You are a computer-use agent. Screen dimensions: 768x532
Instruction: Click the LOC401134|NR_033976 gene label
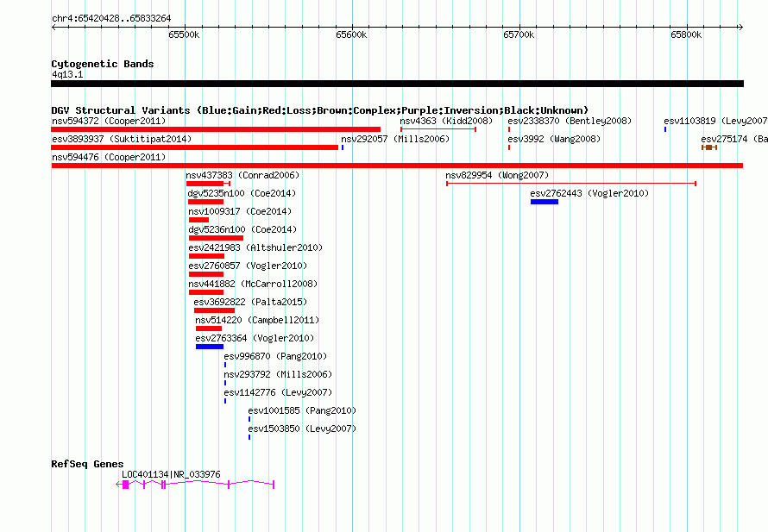[x=171, y=474]
